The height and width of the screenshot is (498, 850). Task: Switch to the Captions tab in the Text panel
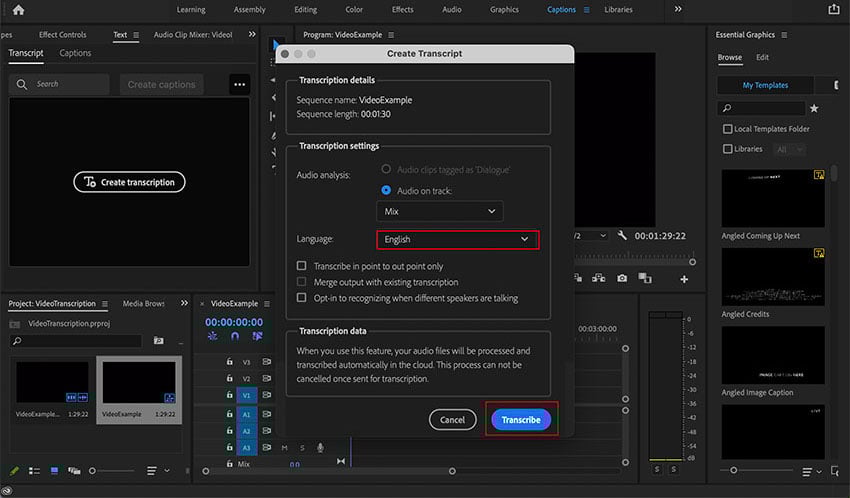pyautogui.click(x=75, y=53)
